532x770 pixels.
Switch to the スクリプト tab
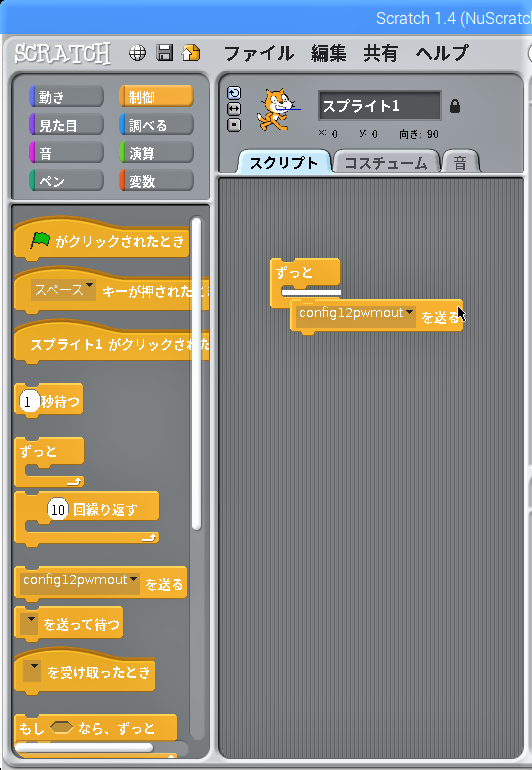[x=284, y=163]
